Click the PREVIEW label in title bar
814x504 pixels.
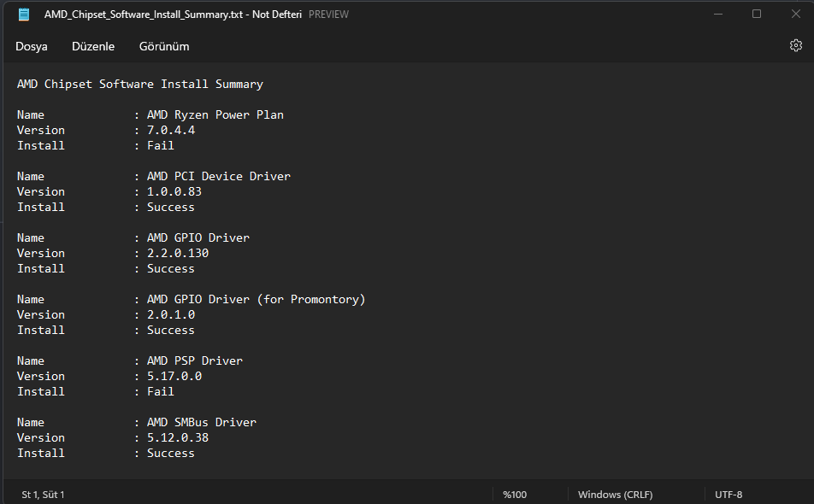[x=328, y=15]
